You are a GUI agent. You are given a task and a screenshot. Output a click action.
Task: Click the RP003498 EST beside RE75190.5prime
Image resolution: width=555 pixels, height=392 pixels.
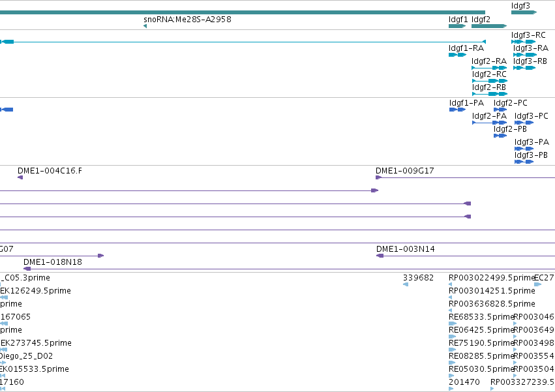(515, 350)
